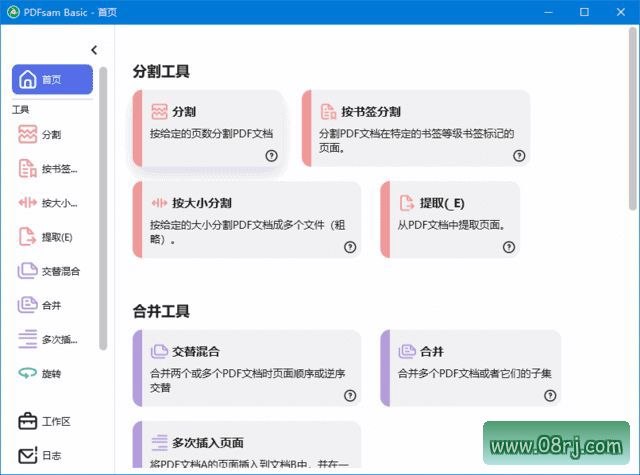Open help for the 按大小分割 card
Viewport: 640px width, 475px height.
pyautogui.click(x=350, y=247)
